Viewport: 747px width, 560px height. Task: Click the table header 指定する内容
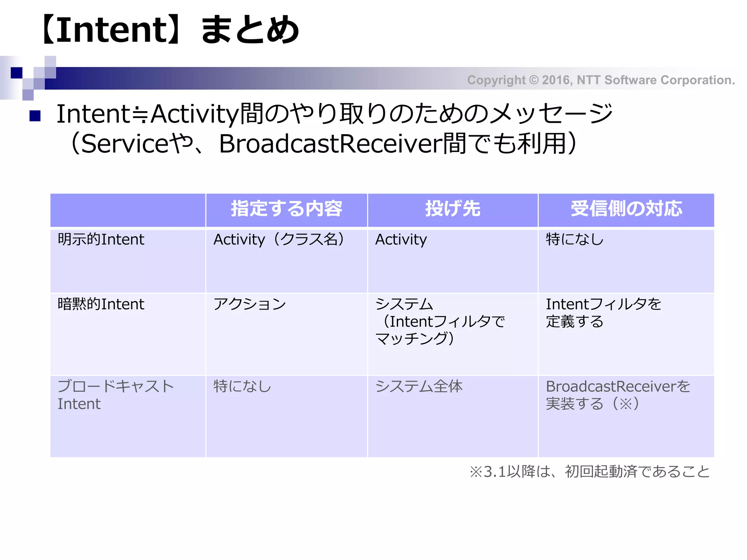[287, 209]
